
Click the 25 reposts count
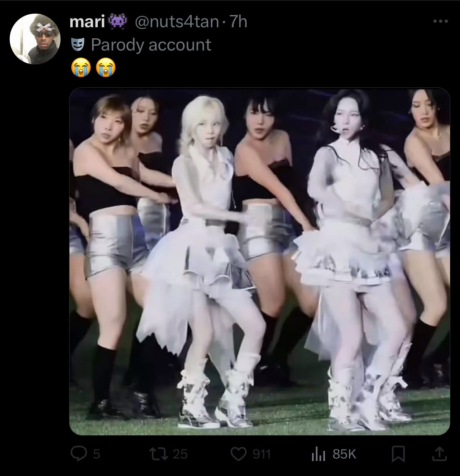click(180, 454)
